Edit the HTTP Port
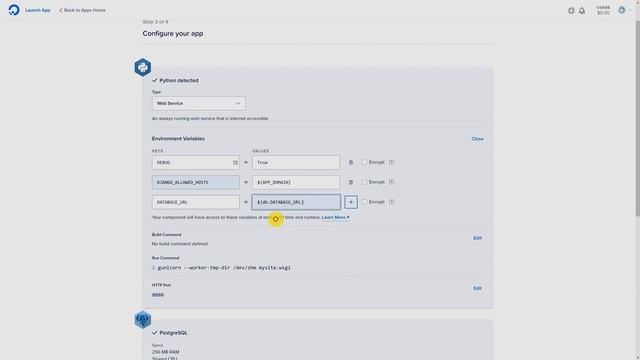 click(477, 288)
